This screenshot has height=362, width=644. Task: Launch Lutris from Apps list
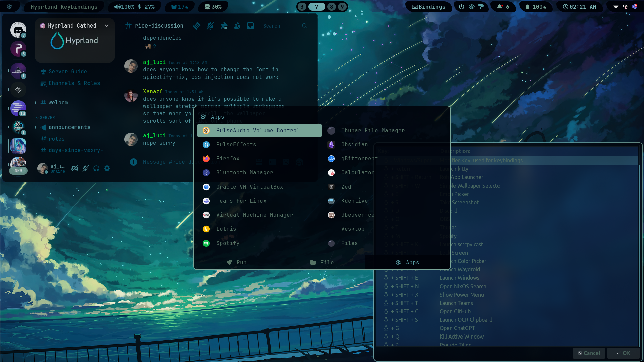pyautogui.click(x=259, y=229)
